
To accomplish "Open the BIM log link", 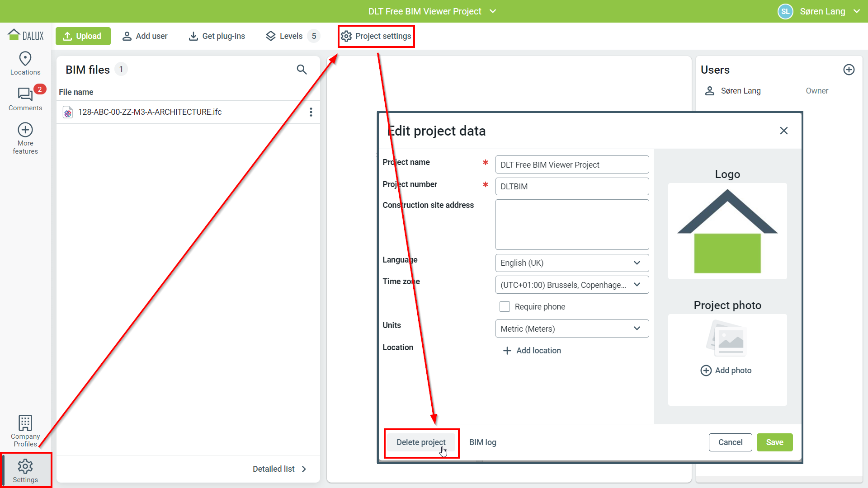I will point(482,442).
